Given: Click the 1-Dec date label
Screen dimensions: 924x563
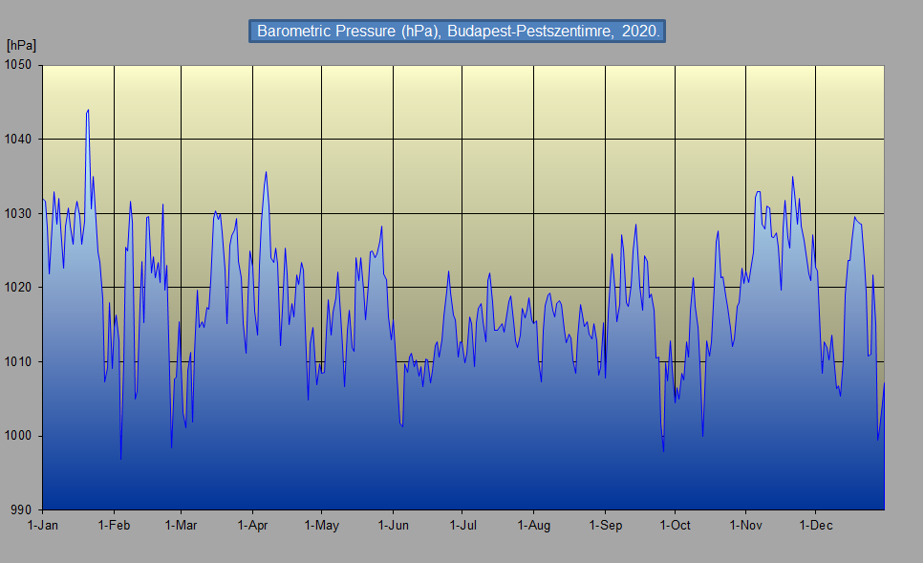Looking at the screenshot, I should tap(815, 526).
